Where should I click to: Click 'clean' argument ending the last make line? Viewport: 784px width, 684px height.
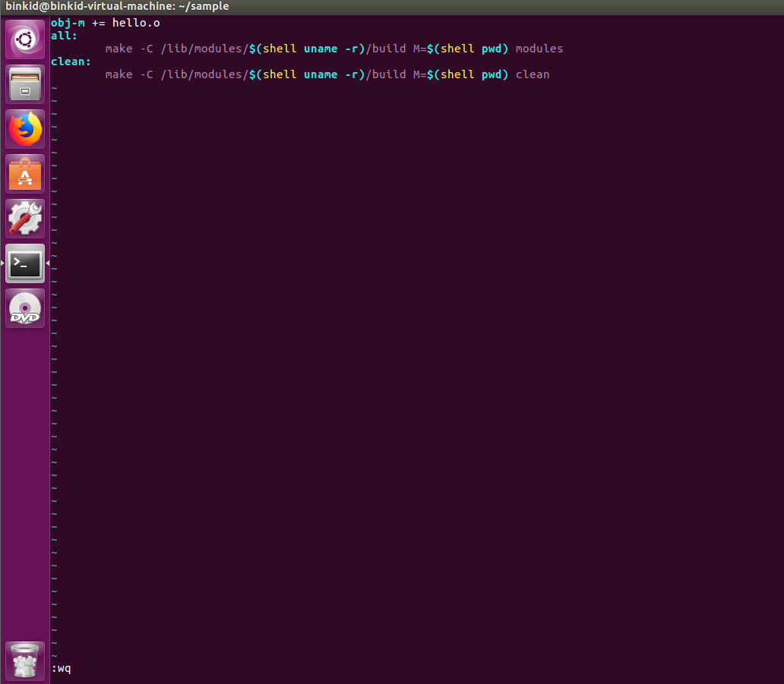[x=532, y=74]
